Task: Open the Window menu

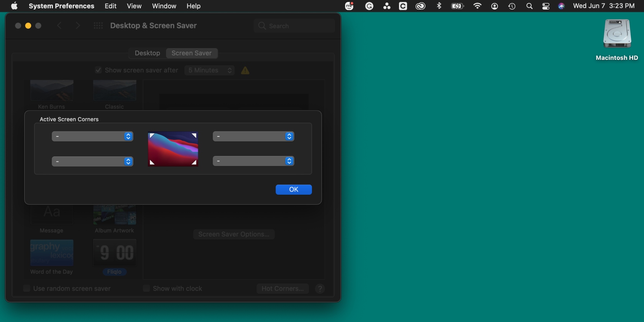Action: click(x=164, y=6)
